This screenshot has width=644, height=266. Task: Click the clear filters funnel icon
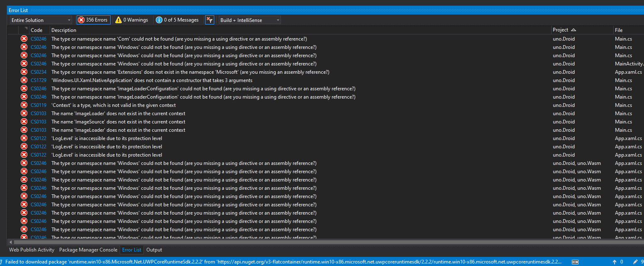209,19
